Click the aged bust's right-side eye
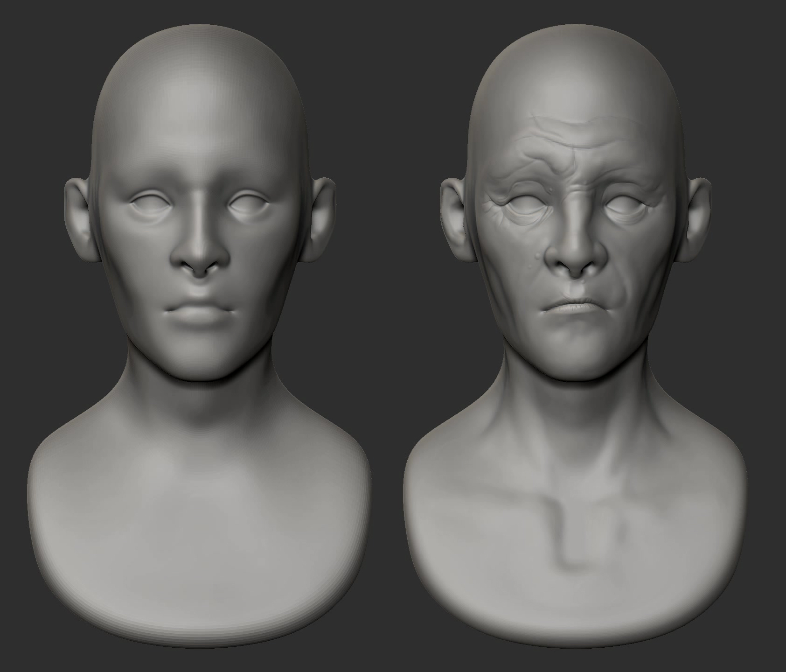 click(x=625, y=204)
